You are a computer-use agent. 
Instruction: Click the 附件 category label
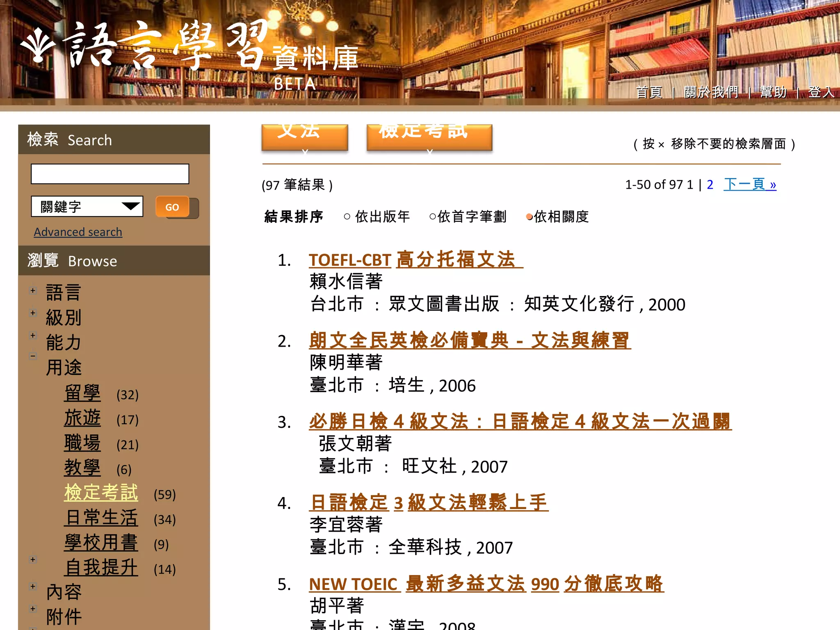coord(64,617)
